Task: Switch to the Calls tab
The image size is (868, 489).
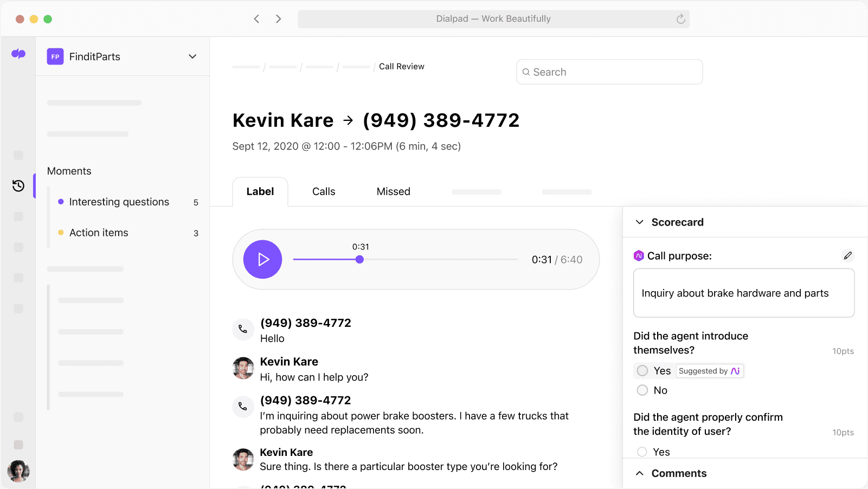Action: 323,191
